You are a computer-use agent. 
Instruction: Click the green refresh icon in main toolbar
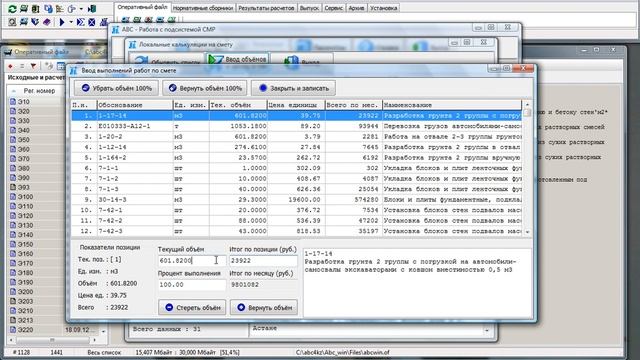pyautogui.click(x=12, y=9)
